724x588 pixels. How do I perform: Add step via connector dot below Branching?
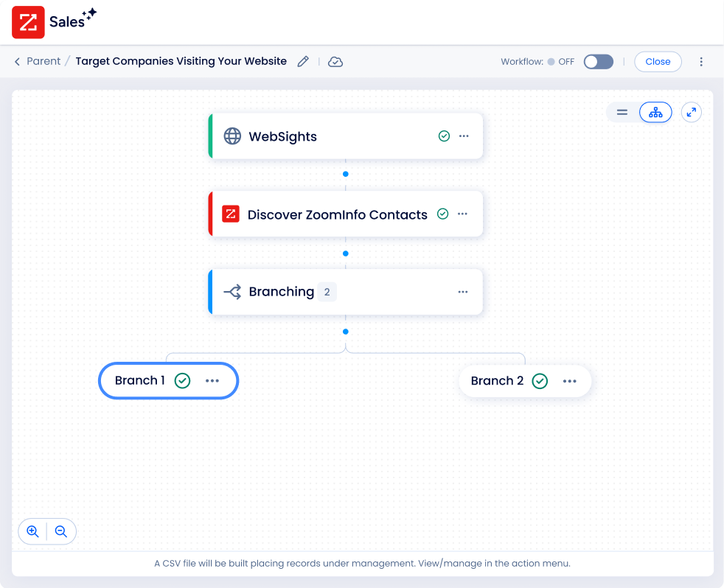[x=345, y=332]
